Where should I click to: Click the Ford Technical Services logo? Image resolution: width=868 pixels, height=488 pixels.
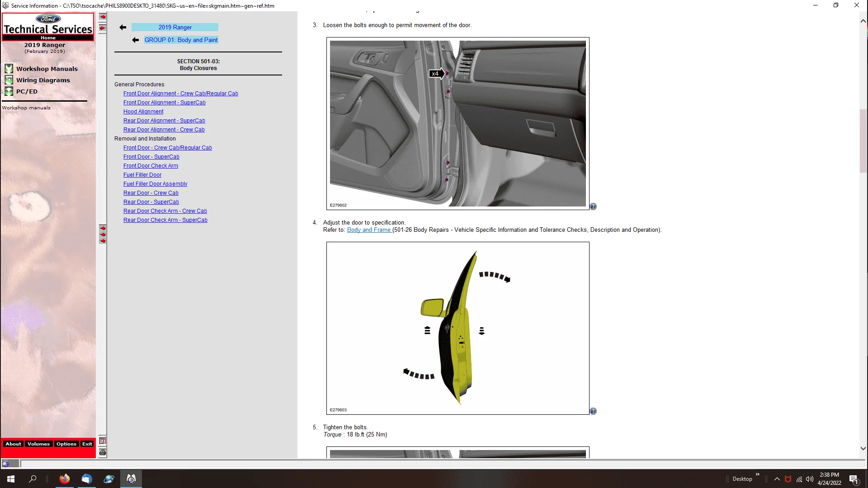click(48, 24)
